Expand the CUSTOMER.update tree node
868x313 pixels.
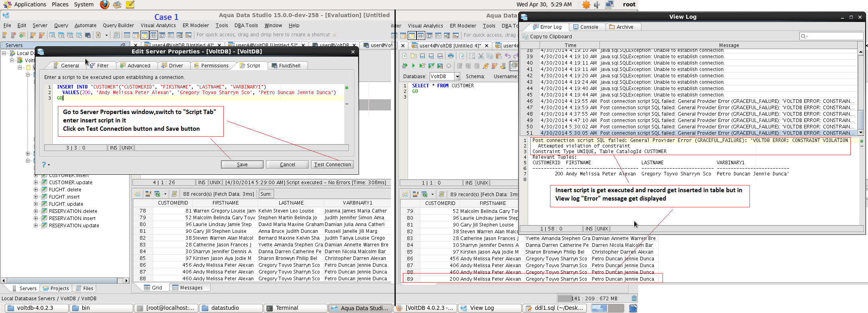tap(36, 183)
